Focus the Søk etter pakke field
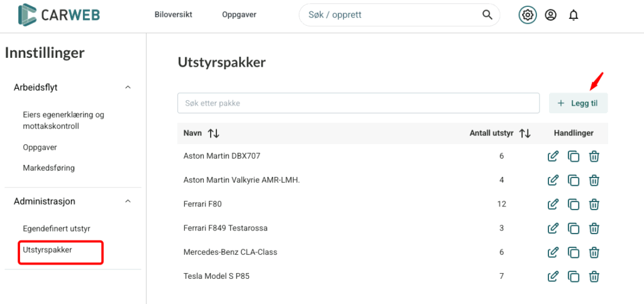The image size is (644, 304). 358,103
